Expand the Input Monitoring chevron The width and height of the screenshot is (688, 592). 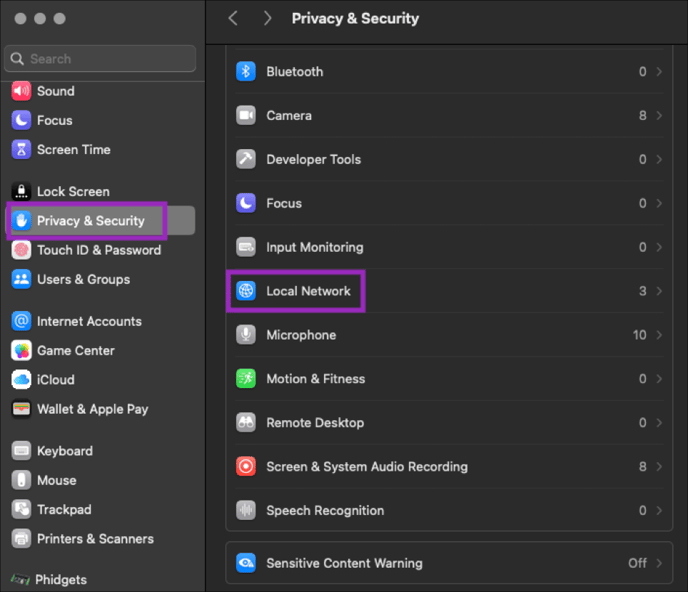pyautogui.click(x=659, y=247)
